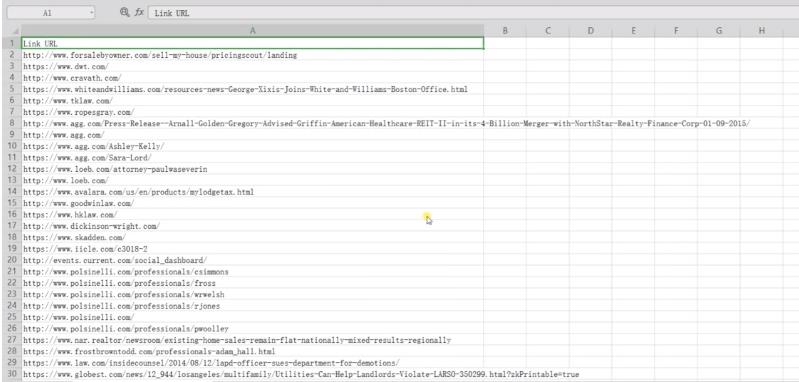Screen dimensions: 799x382
Task: Select column H header
Action: pos(762,31)
